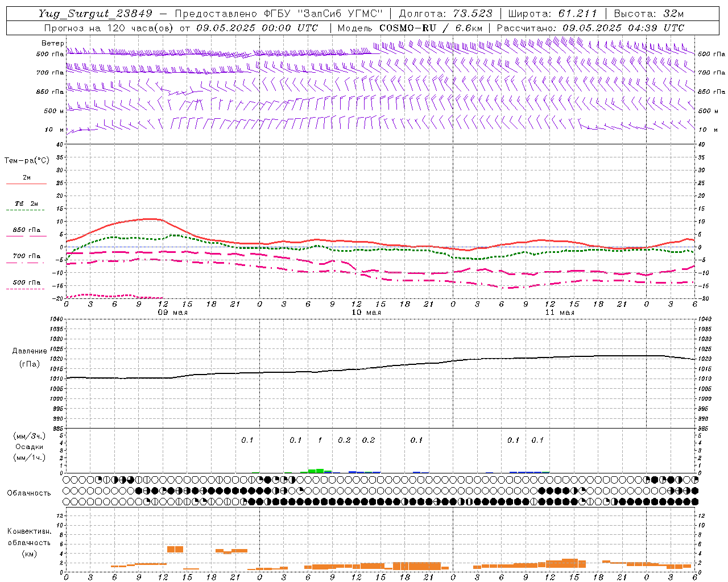
Task: Click the (мм/3ч.) precipitation unit label
Action: tap(29, 436)
